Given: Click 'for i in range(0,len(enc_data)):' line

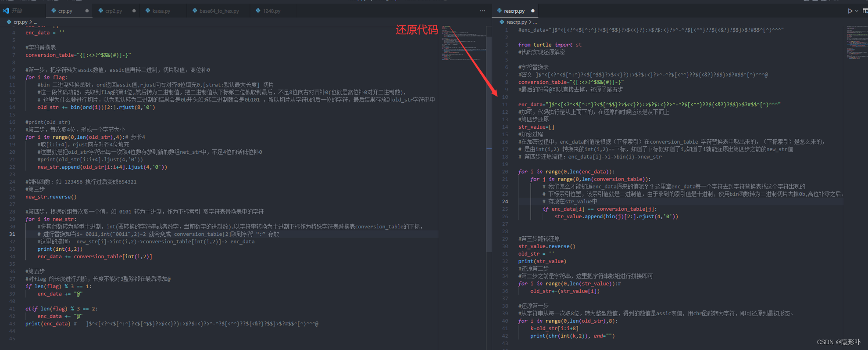Looking at the screenshot, I should [566, 172].
